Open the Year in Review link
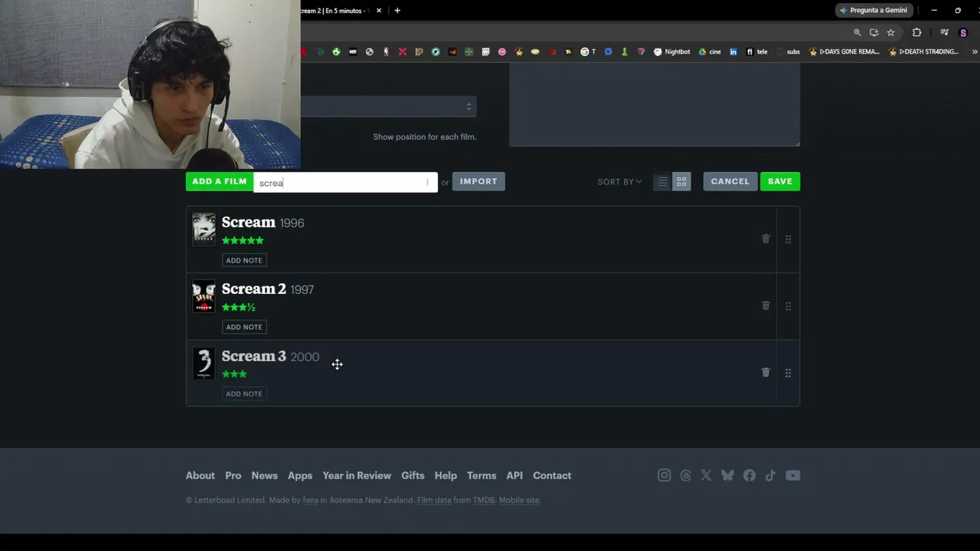This screenshot has height=551, width=980. click(x=357, y=475)
